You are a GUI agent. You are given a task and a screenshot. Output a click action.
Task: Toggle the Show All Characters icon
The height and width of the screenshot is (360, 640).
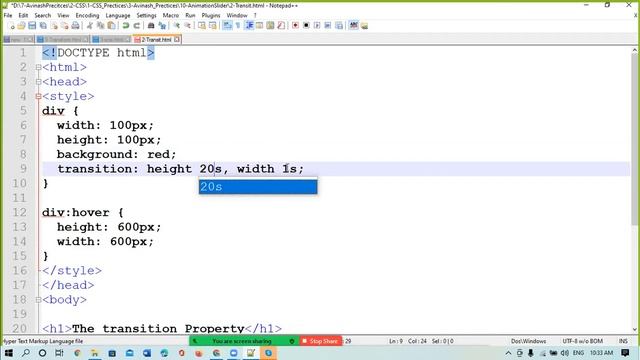(x=238, y=26)
